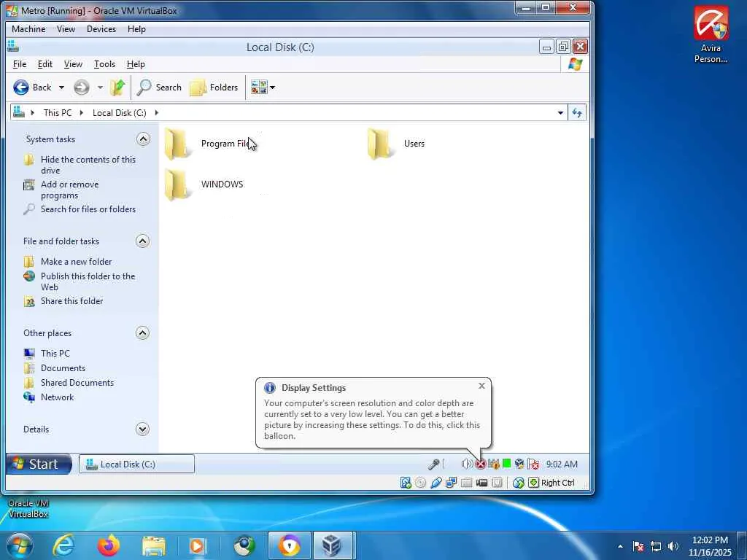Image resolution: width=747 pixels, height=560 pixels.
Task: Click Add or remove programs link
Action: click(x=69, y=190)
